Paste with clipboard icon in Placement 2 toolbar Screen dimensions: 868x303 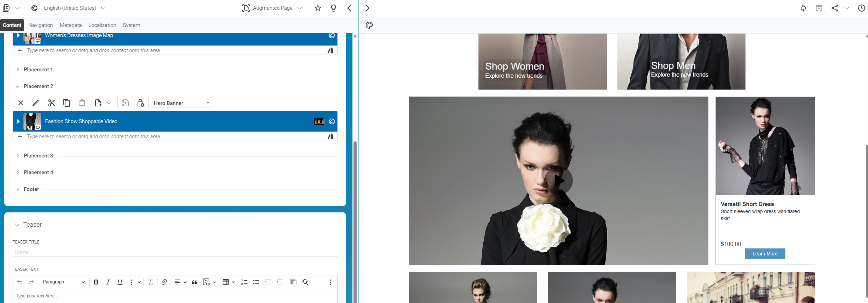point(82,103)
